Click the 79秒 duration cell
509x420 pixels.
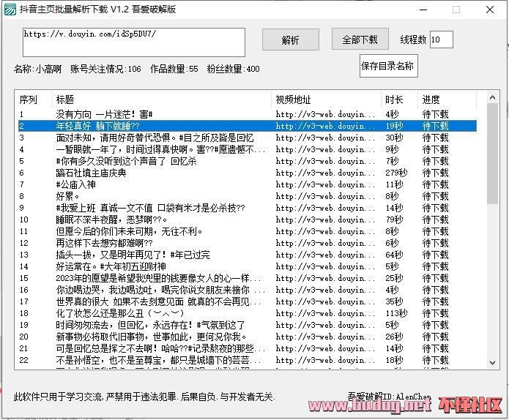click(x=395, y=220)
